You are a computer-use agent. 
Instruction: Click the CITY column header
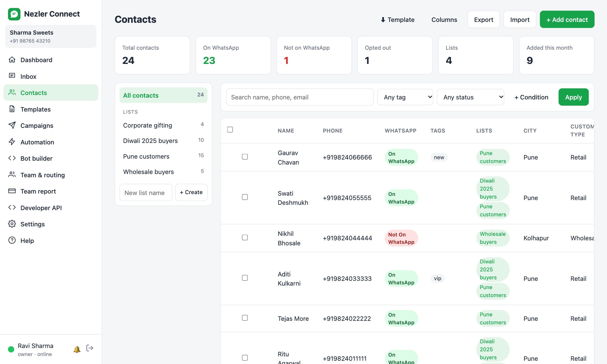(530, 131)
